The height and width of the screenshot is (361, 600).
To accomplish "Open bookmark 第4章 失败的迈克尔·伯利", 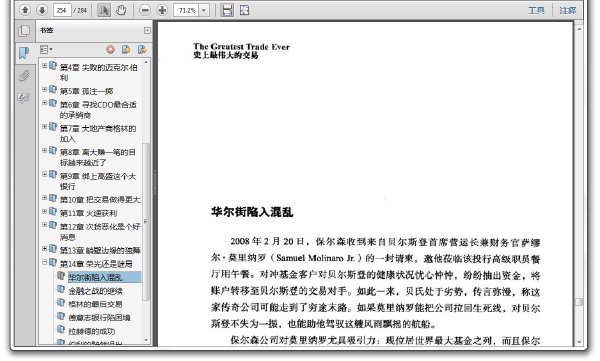I will pyautogui.click(x=98, y=72).
